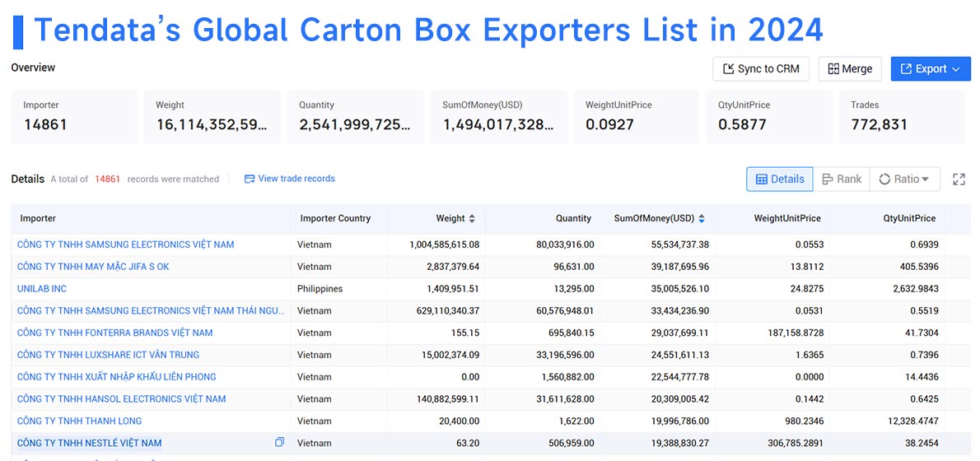
Task: Open CÔNG TY TNHH XUẤT NHẬP KHẨU LIÊN PHONG
Action: [116, 377]
